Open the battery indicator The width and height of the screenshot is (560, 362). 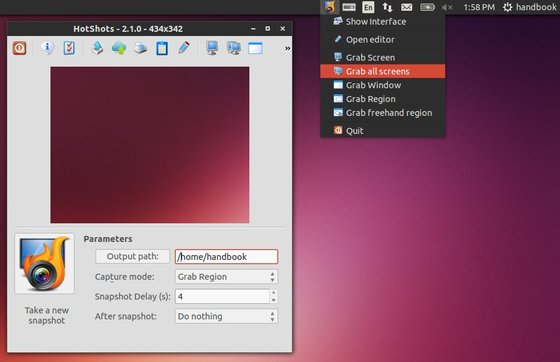click(x=427, y=7)
